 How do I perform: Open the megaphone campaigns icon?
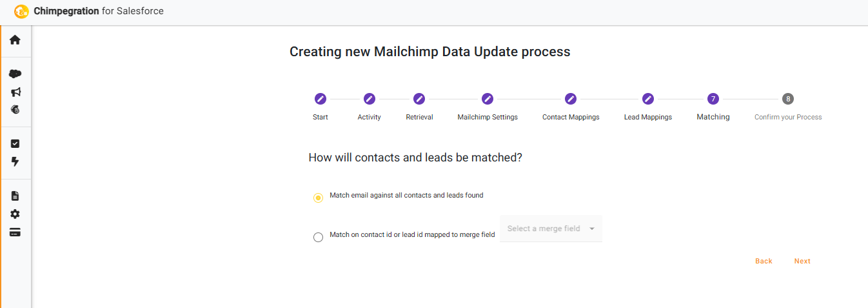point(15,92)
